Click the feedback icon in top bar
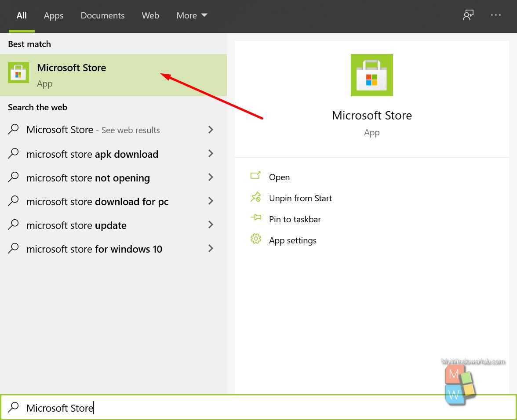 (x=468, y=15)
